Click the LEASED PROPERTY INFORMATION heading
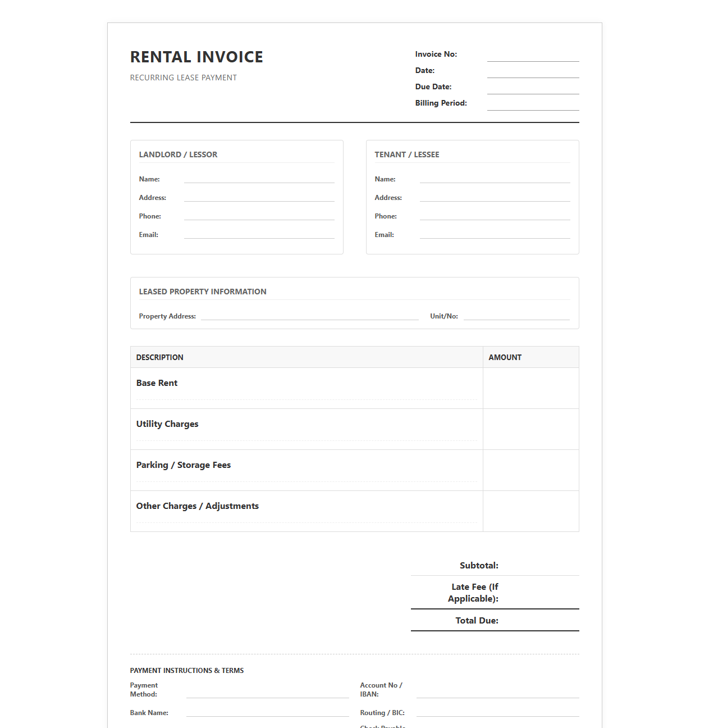This screenshot has width=709, height=728. tap(203, 292)
